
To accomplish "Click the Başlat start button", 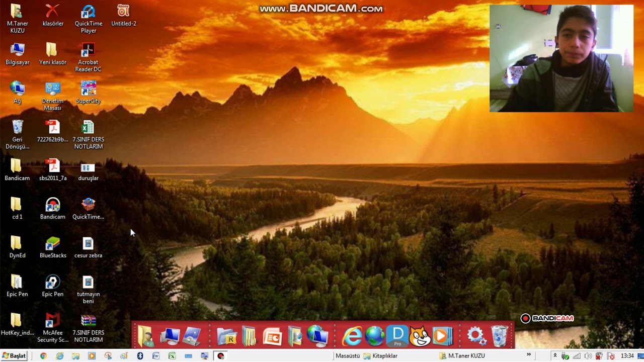I will tap(14, 356).
